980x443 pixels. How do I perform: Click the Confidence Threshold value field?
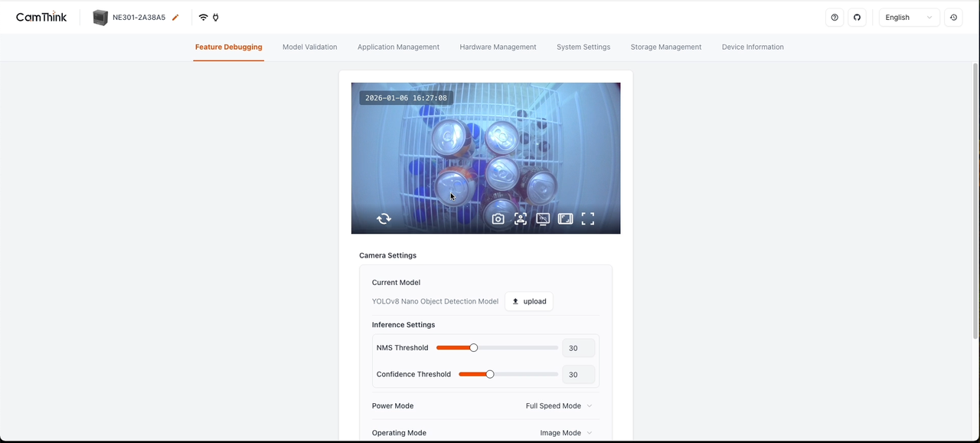(x=578, y=375)
